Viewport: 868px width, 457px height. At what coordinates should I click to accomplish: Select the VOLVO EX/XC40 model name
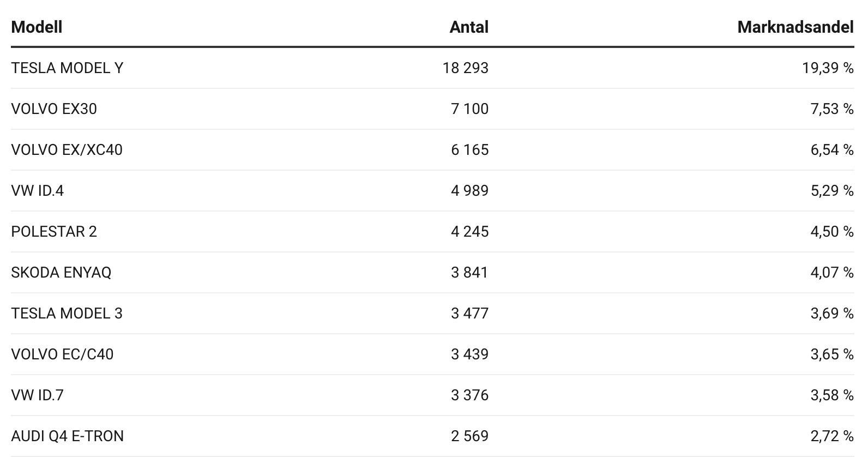pos(67,150)
